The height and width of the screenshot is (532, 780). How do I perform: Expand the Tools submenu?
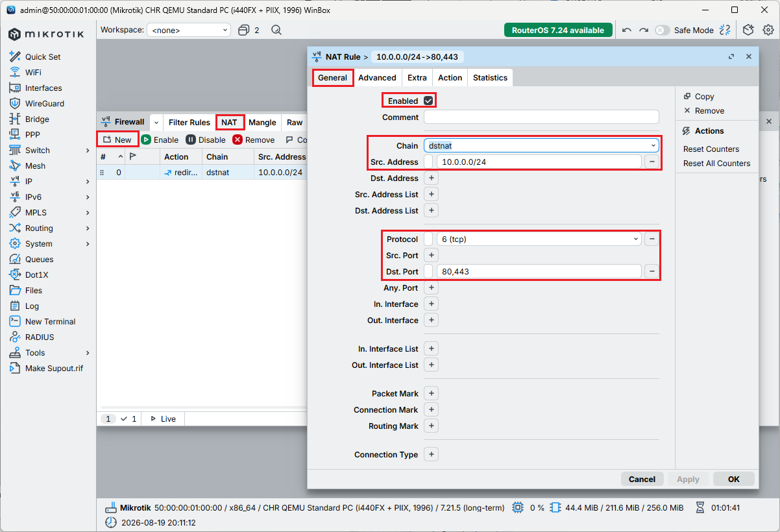88,352
